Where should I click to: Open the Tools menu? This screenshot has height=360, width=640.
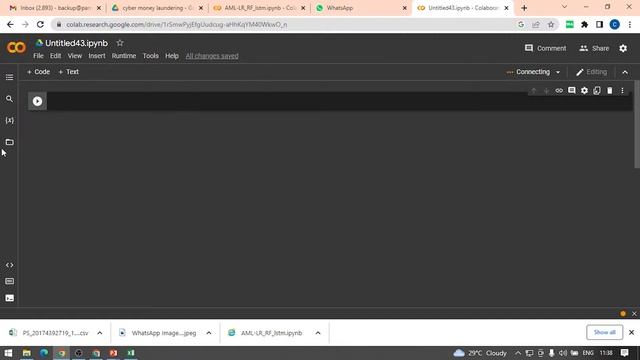(x=150, y=56)
